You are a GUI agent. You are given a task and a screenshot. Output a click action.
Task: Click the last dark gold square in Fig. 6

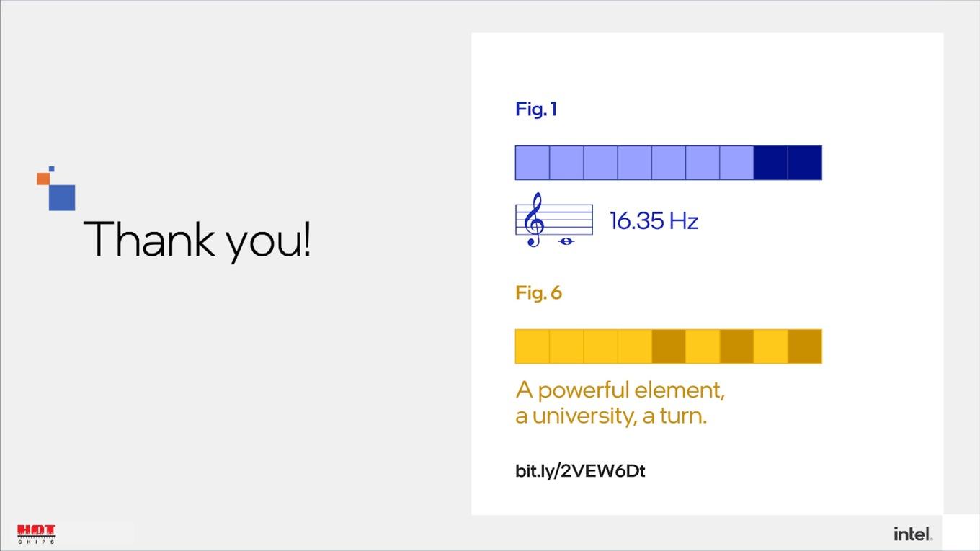click(805, 346)
